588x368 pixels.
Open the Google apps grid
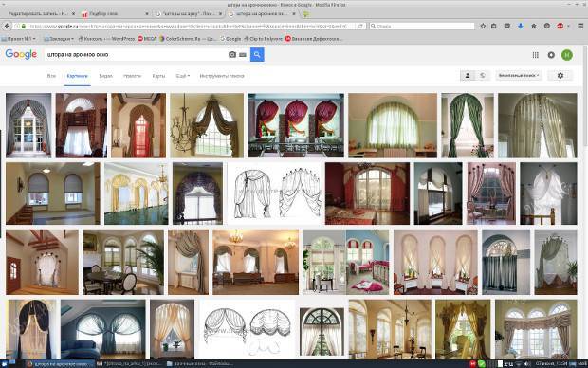tap(536, 55)
